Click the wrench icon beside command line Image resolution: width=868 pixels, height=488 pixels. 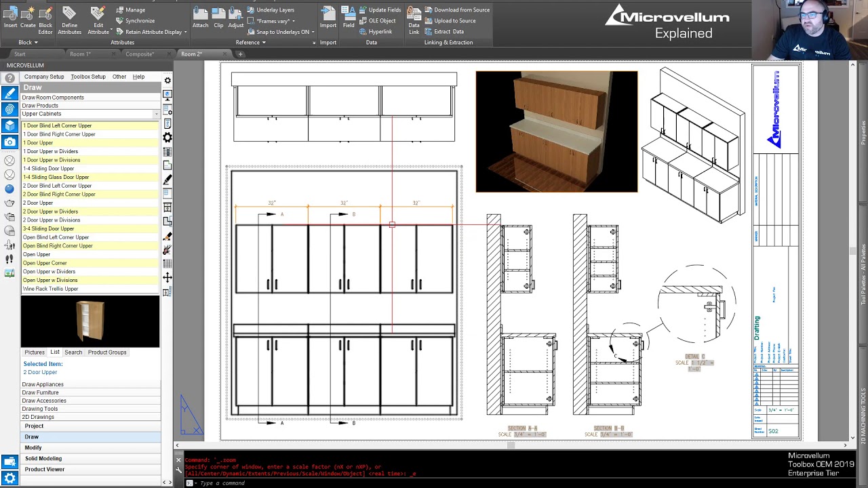click(179, 469)
